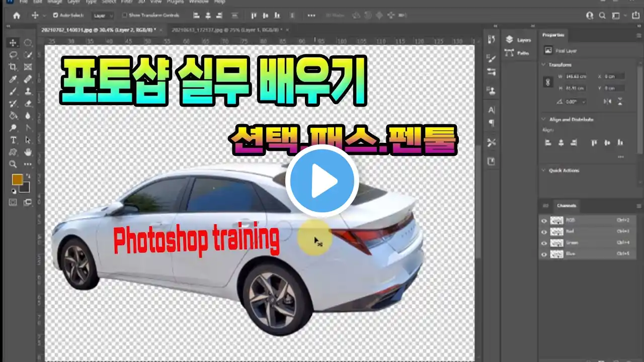Toggle Quick Mask mode icon
This screenshot has width=644, height=362.
[x=14, y=202]
